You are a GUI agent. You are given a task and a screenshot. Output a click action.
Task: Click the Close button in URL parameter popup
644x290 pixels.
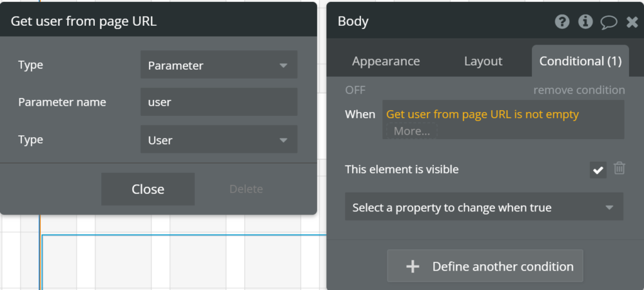[148, 189]
